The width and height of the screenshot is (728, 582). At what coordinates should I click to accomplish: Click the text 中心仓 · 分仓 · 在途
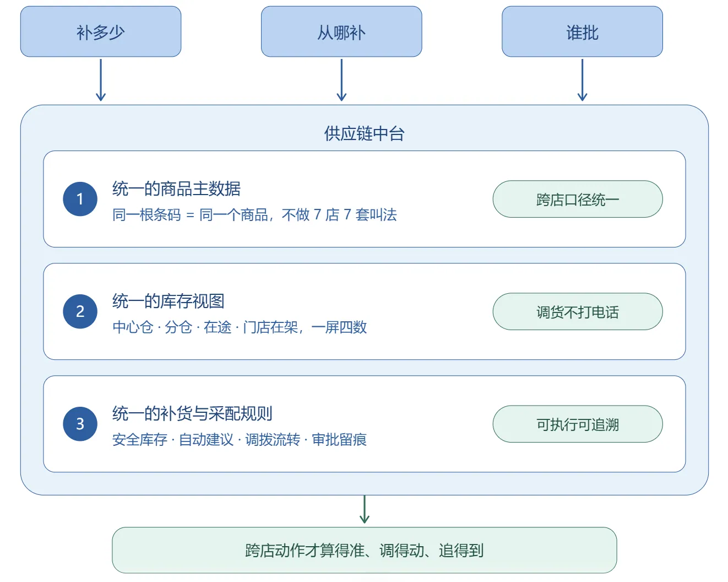[x=172, y=327]
